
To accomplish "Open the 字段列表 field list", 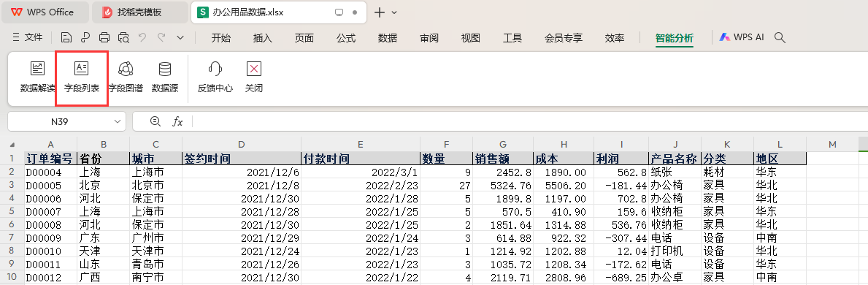I will tap(82, 77).
